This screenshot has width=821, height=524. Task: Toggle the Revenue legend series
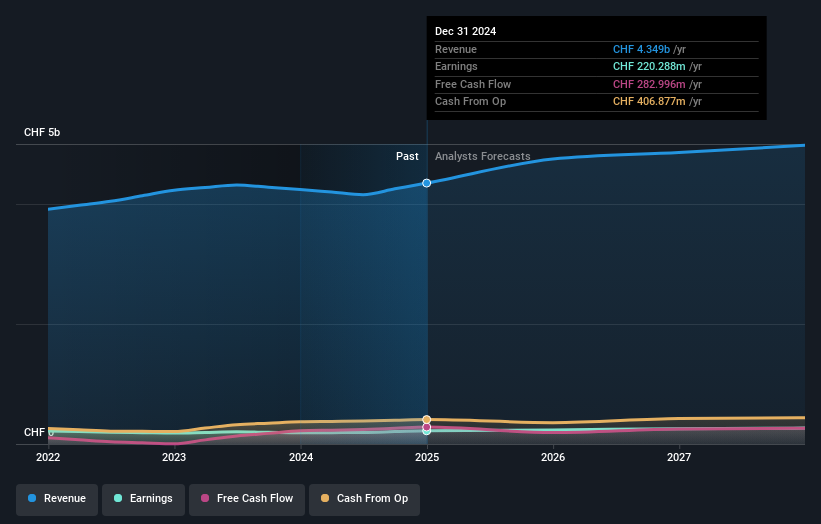click(x=57, y=499)
